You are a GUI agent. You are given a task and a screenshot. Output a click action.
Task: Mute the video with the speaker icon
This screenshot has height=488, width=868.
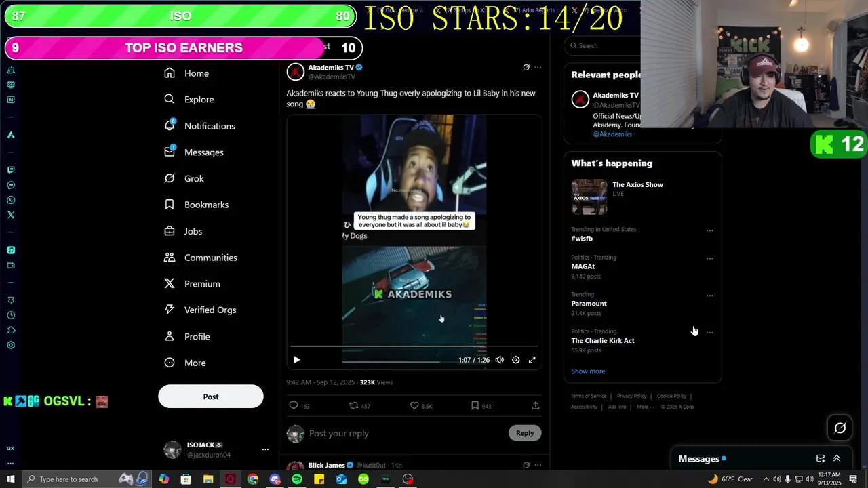point(500,360)
